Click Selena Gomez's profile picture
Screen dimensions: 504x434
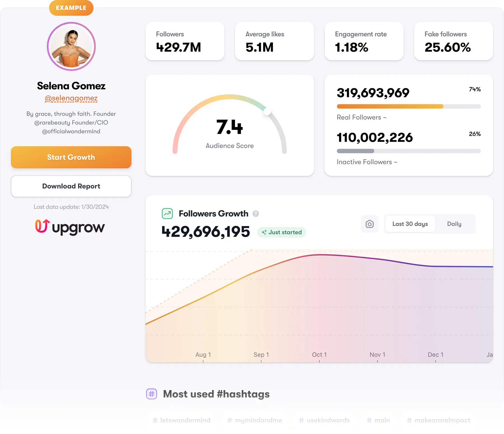[x=71, y=47]
